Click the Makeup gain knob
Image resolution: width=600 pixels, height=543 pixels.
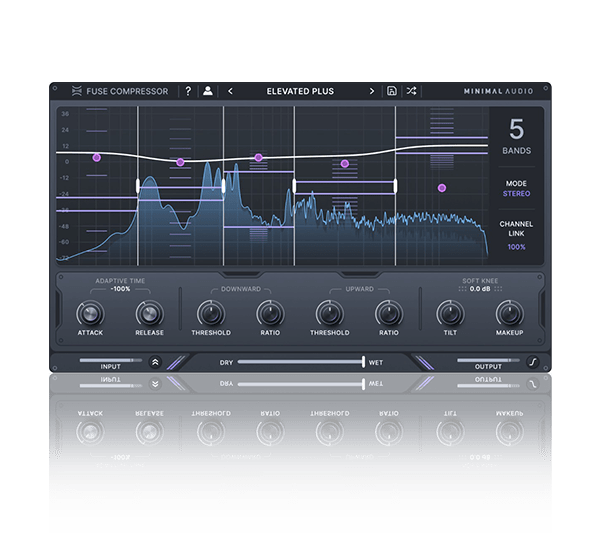[509, 313]
